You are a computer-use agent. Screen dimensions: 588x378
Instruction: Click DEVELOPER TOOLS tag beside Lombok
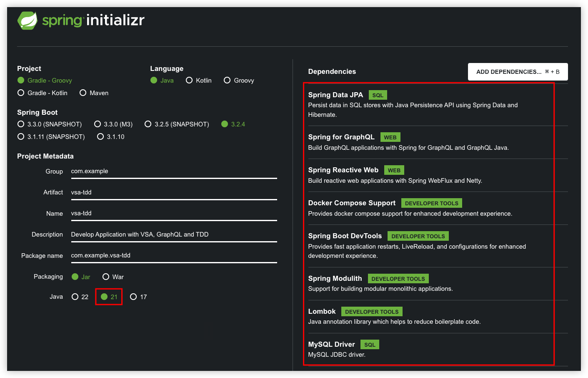pyautogui.click(x=372, y=312)
